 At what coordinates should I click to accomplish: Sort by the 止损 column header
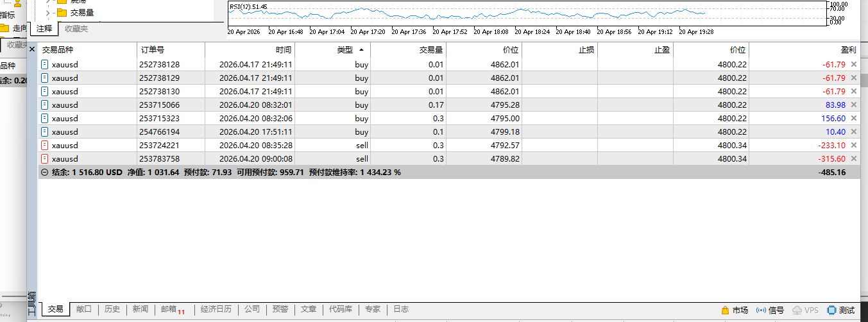coord(560,49)
